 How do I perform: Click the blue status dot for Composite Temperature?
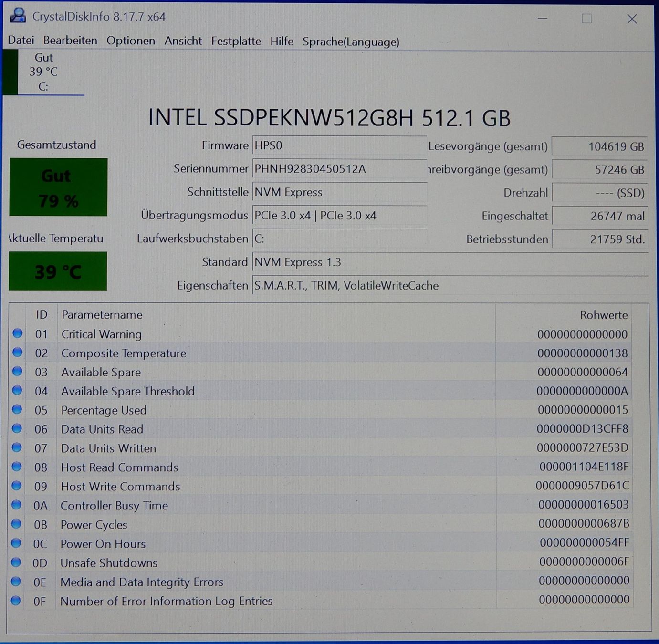(17, 353)
